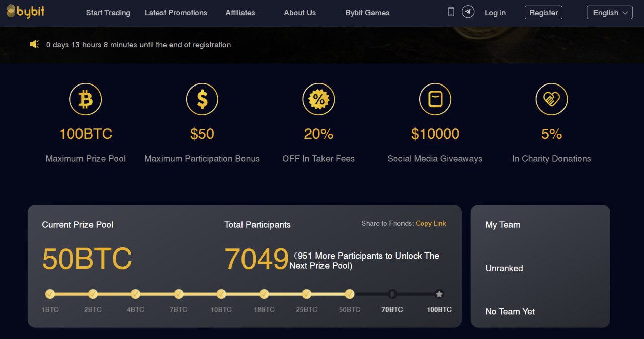
Task: Click the Log in link
Action: click(495, 13)
